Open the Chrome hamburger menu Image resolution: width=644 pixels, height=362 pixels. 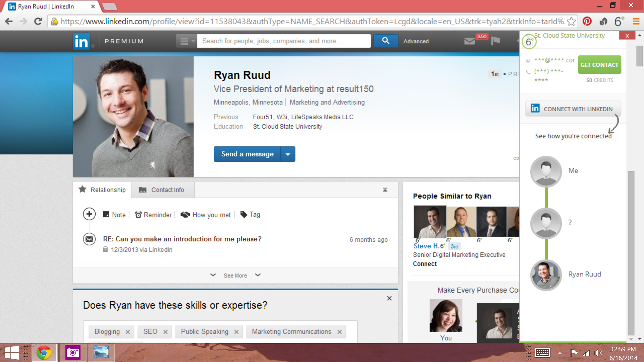[x=636, y=21]
